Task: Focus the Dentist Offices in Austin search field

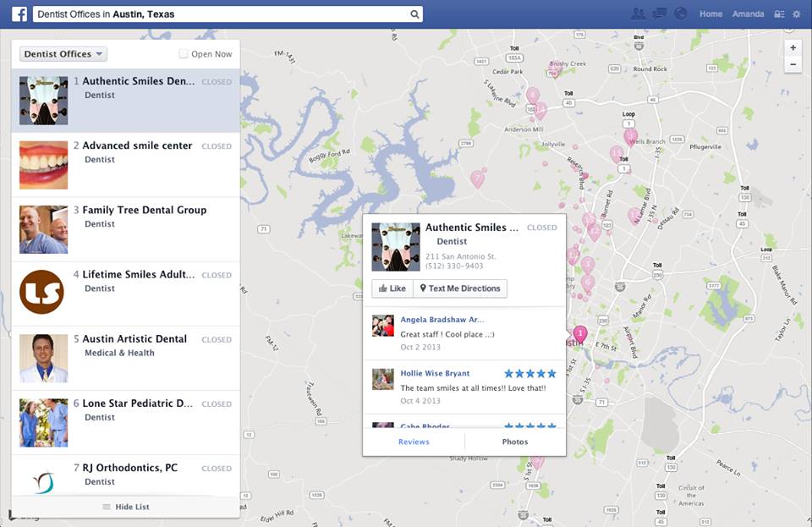Action: (222, 14)
